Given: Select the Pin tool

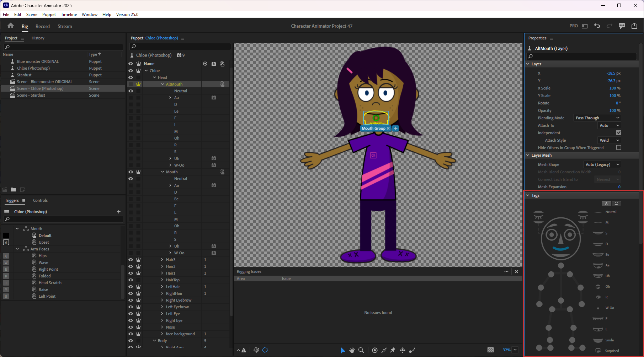Looking at the screenshot, I should tap(393, 350).
